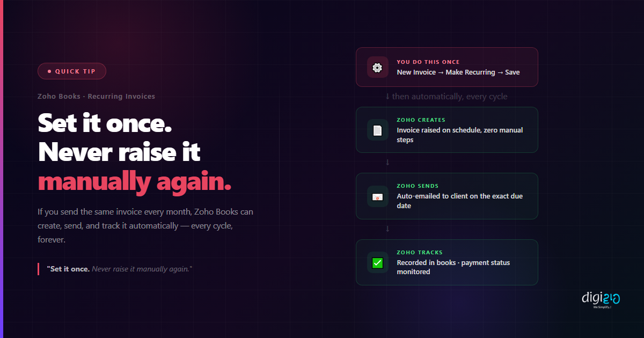Click 'Zoho Books · Recurring Invoices' subtitle

96,97
